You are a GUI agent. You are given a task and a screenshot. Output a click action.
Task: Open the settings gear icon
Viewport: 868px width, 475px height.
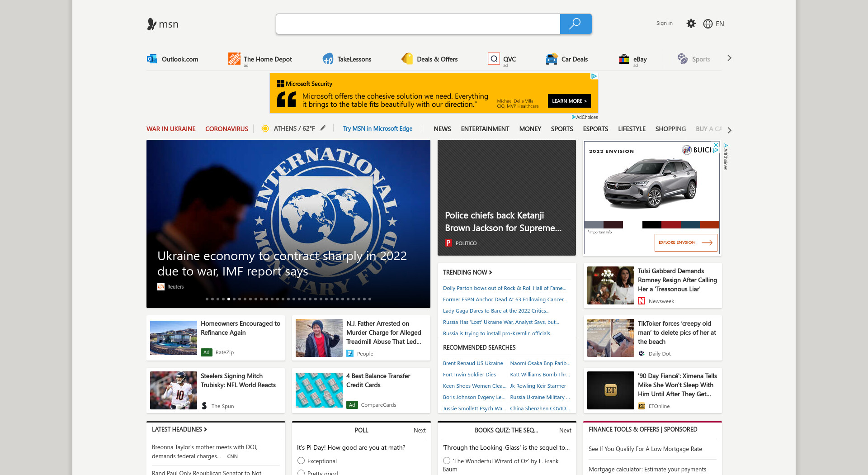[x=691, y=24]
